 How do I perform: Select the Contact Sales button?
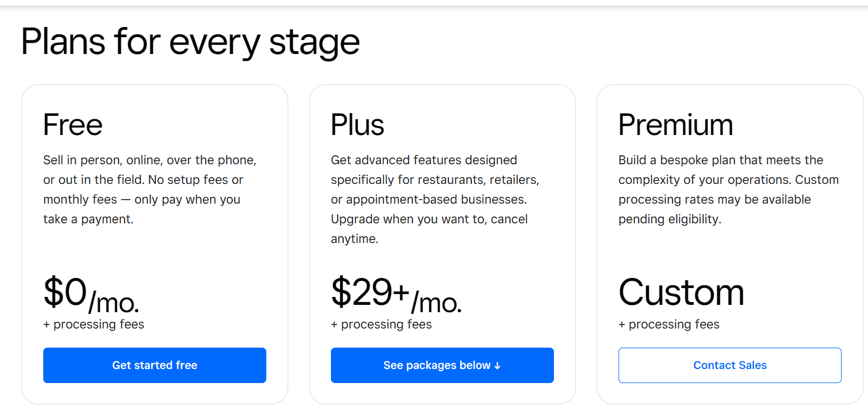730,365
